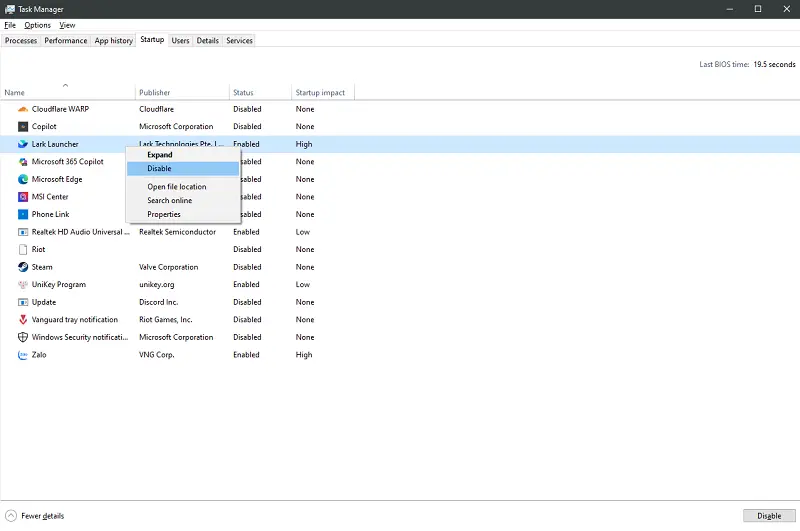Click the Vanguard tray notification icon
The image size is (800, 531).
click(x=23, y=320)
